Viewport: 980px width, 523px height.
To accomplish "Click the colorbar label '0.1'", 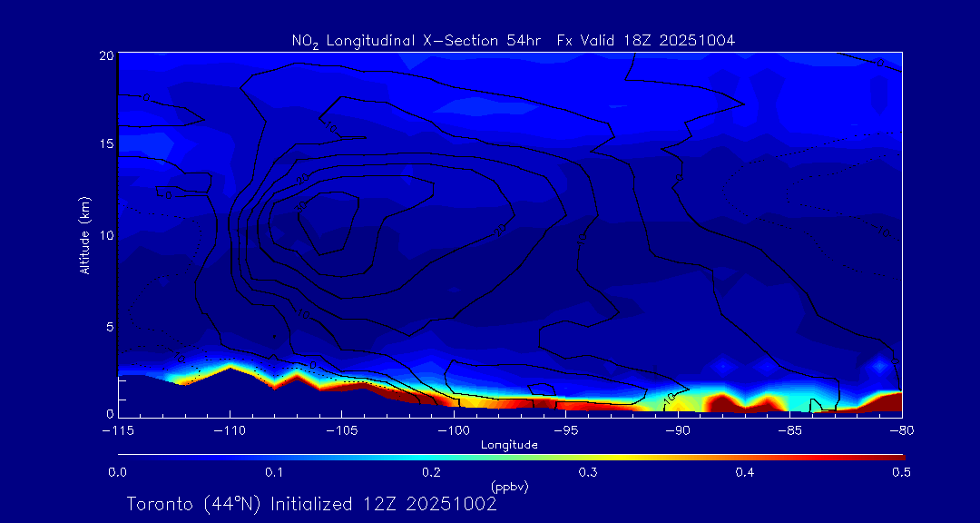I will click(x=274, y=472).
